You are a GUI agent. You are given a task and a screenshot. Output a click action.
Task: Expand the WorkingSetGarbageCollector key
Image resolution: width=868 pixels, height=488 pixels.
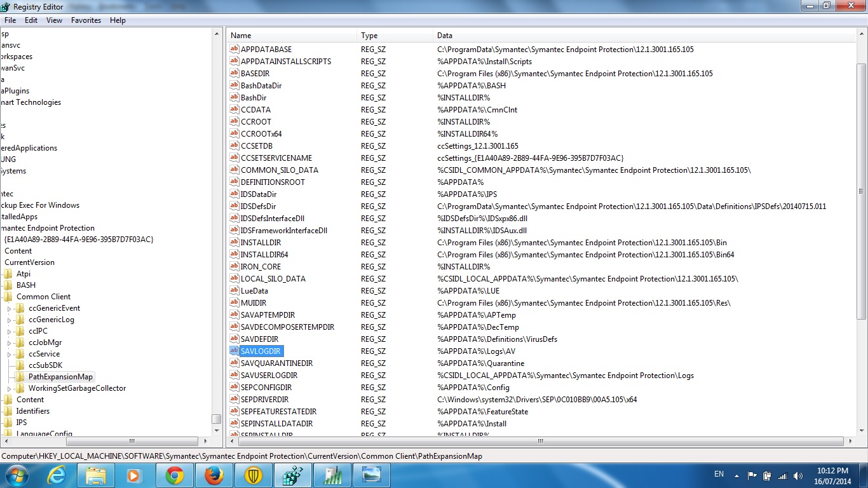(x=9, y=388)
